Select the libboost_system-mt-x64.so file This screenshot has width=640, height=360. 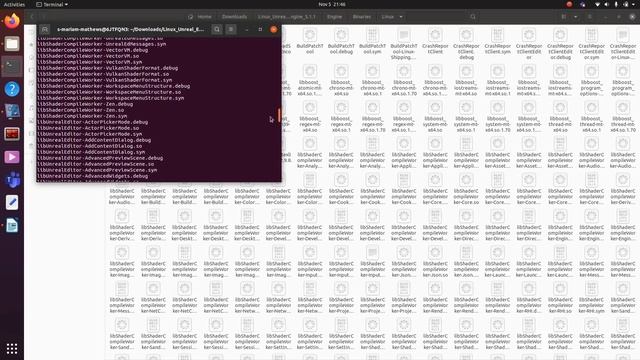pos(435,116)
